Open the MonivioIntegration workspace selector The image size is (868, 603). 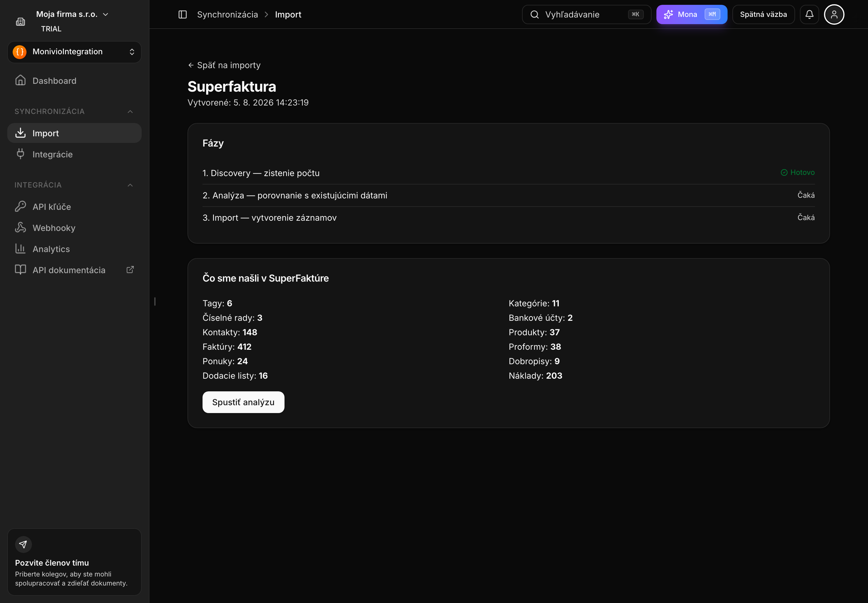click(74, 52)
